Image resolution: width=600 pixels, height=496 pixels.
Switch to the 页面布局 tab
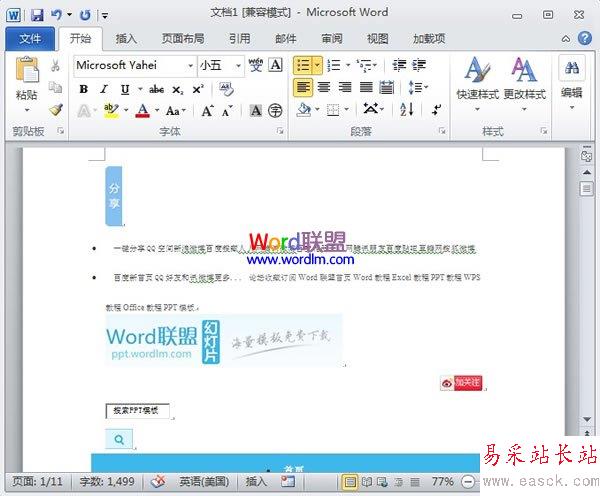tap(183, 38)
